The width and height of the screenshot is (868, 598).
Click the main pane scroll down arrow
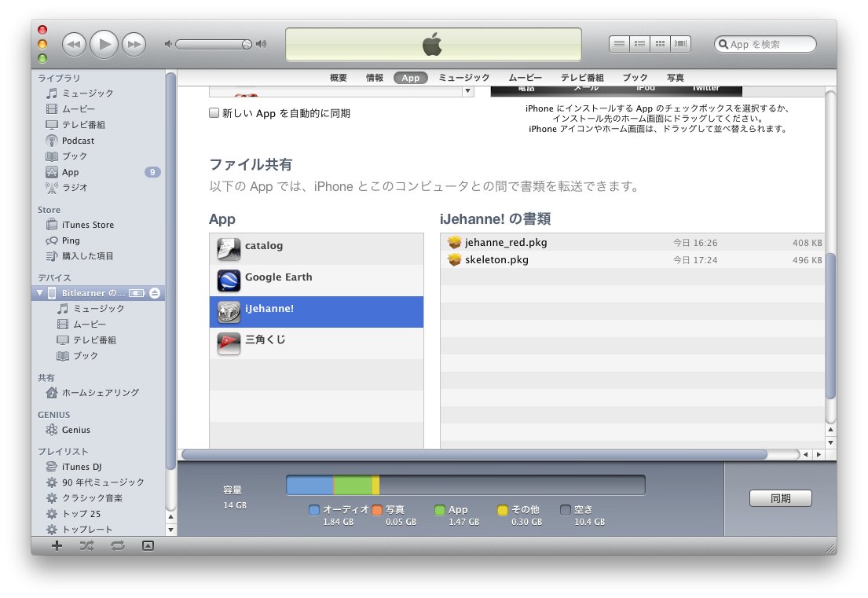tap(830, 442)
